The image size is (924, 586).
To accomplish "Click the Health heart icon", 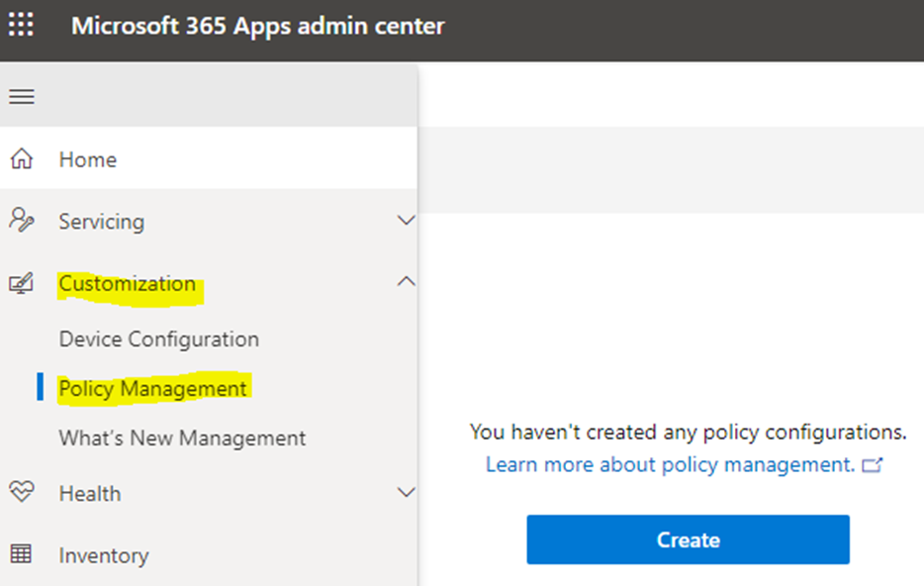I will [21, 493].
